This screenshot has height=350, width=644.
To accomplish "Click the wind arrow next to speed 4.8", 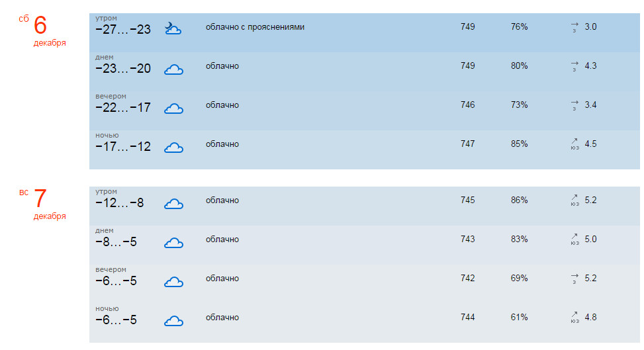I will (574, 316).
